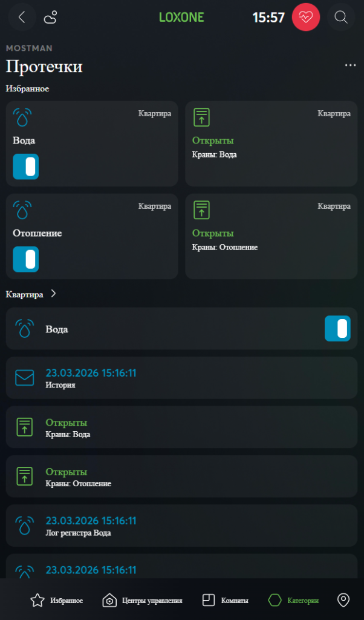
Task: Toggle Вода switch in Квартира list
Action: click(x=337, y=329)
